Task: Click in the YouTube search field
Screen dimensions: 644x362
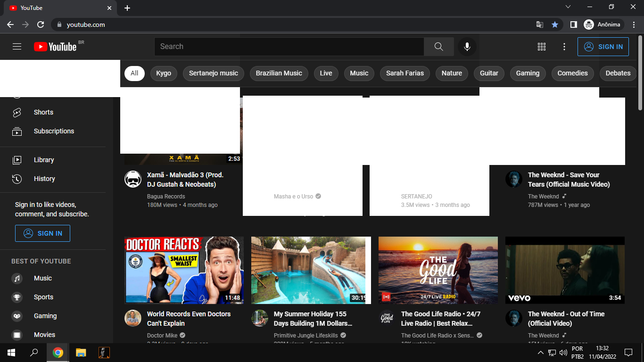Action: coord(289,47)
